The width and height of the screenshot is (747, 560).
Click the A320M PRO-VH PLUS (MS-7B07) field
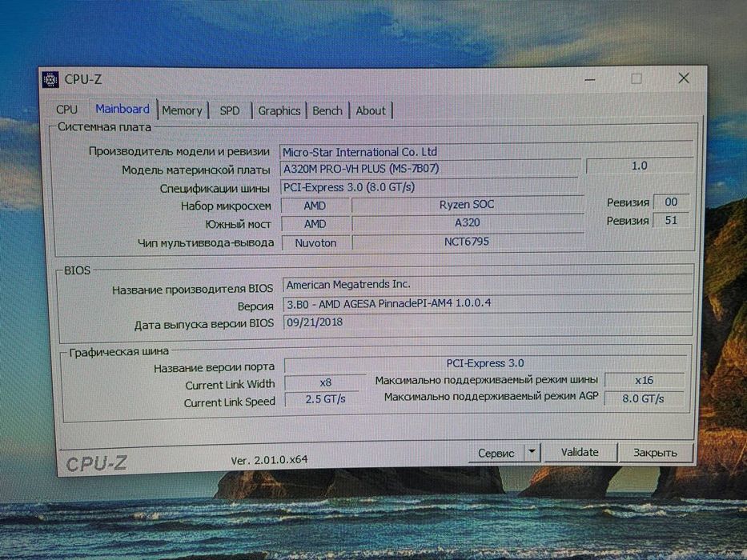pos(429,169)
